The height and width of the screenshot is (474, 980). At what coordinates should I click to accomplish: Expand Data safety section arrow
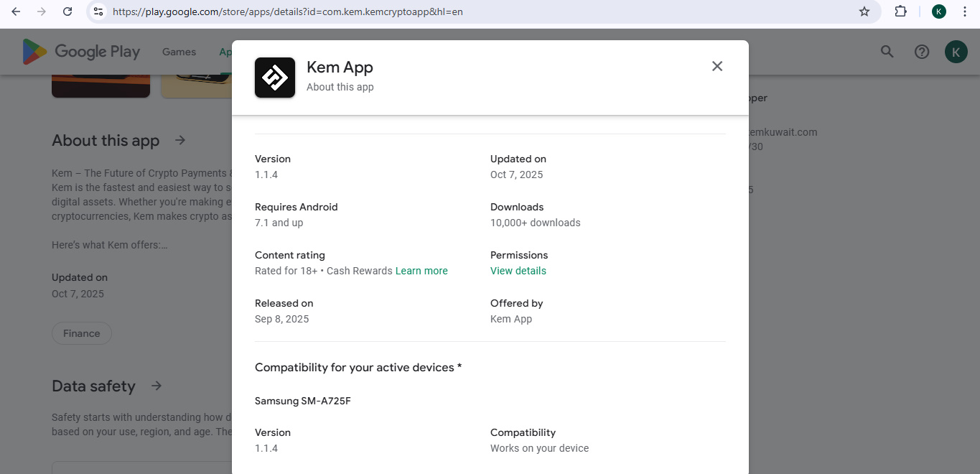pos(157,386)
